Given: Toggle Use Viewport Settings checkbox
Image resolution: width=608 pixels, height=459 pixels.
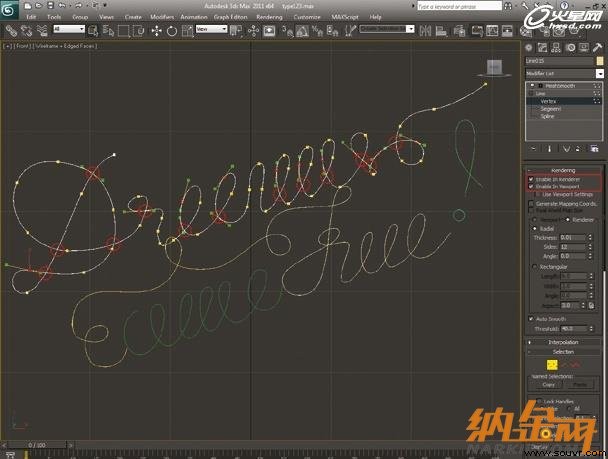Looking at the screenshot, I should click(x=538, y=194).
